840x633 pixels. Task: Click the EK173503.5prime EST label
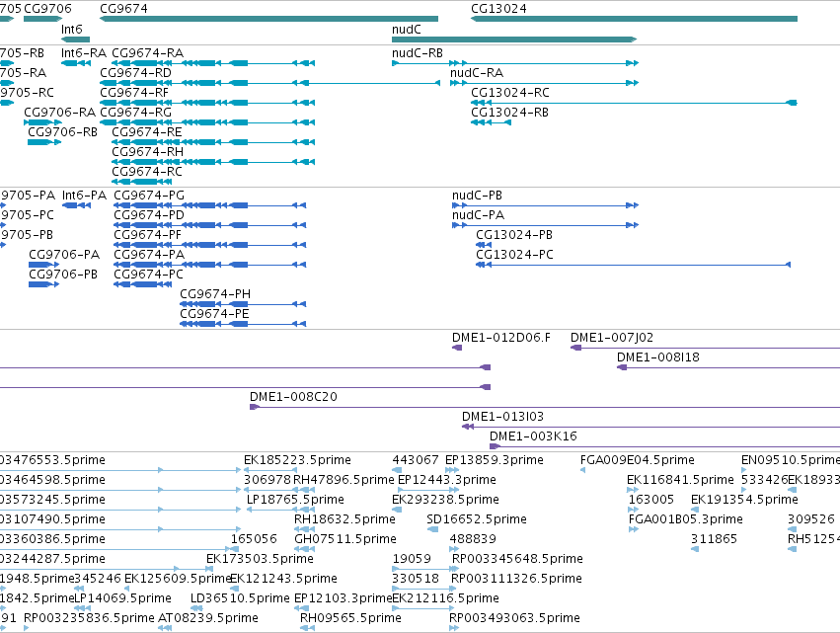[260, 559]
